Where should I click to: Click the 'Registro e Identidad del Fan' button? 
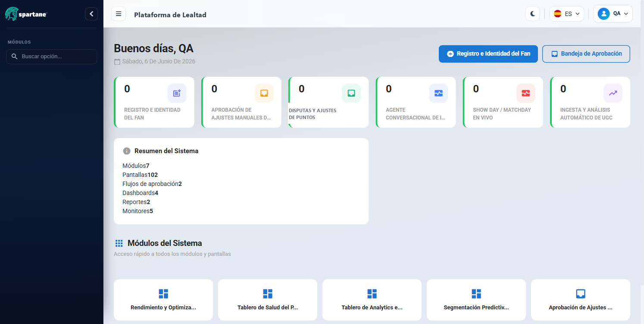tap(488, 54)
